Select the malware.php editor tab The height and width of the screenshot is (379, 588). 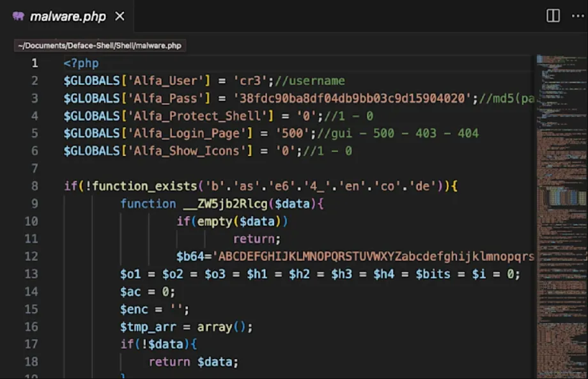66,16
